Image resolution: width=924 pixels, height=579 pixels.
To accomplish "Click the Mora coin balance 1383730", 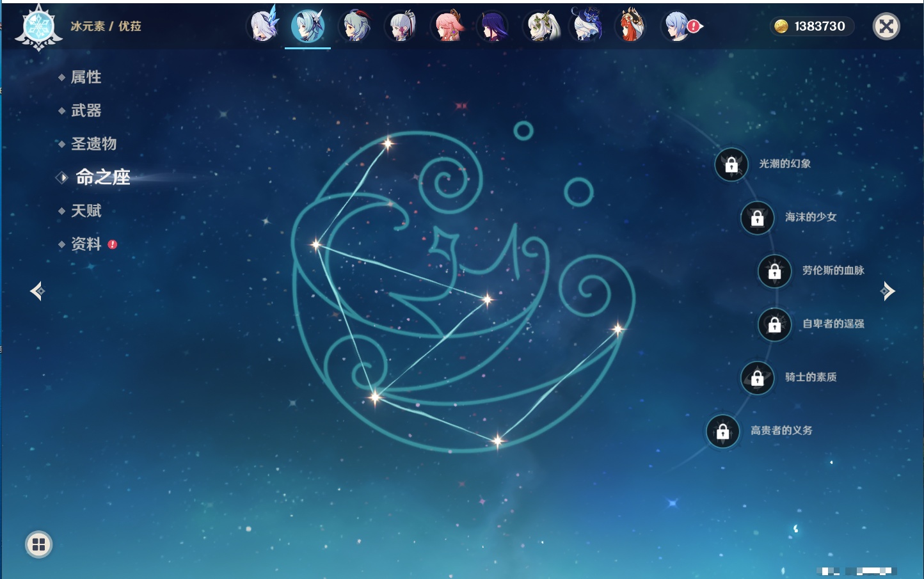I will (x=811, y=26).
